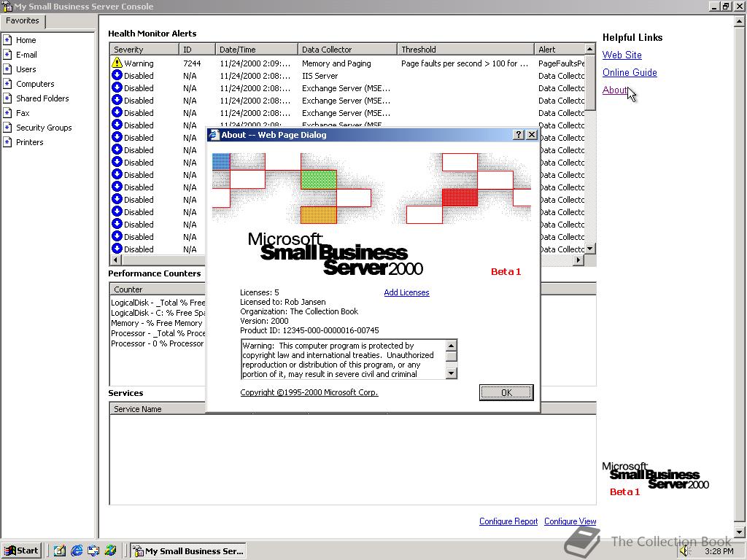Open the Fax favorite

(x=23, y=113)
